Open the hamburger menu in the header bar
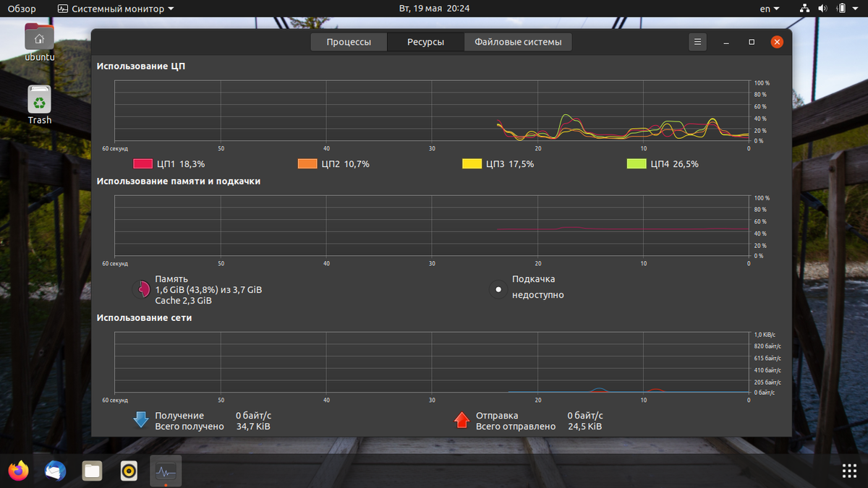Image resolution: width=868 pixels, height=488 pixels. click(697, 42)
